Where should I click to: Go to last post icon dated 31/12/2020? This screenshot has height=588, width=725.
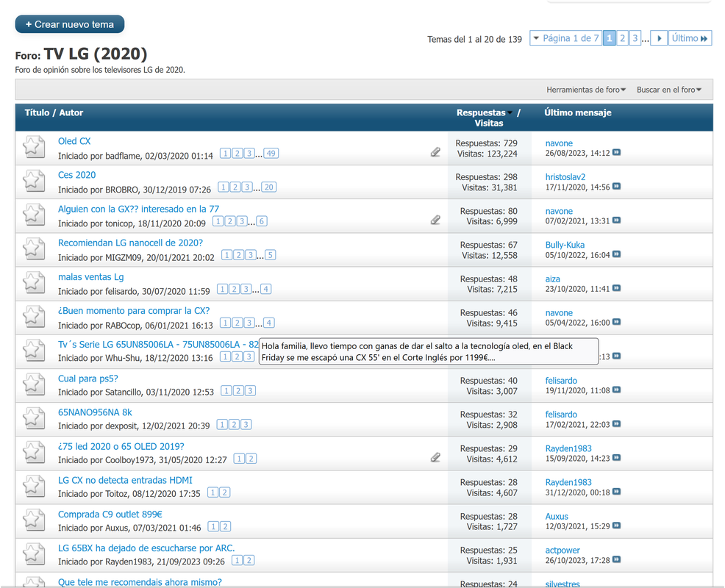616,492
